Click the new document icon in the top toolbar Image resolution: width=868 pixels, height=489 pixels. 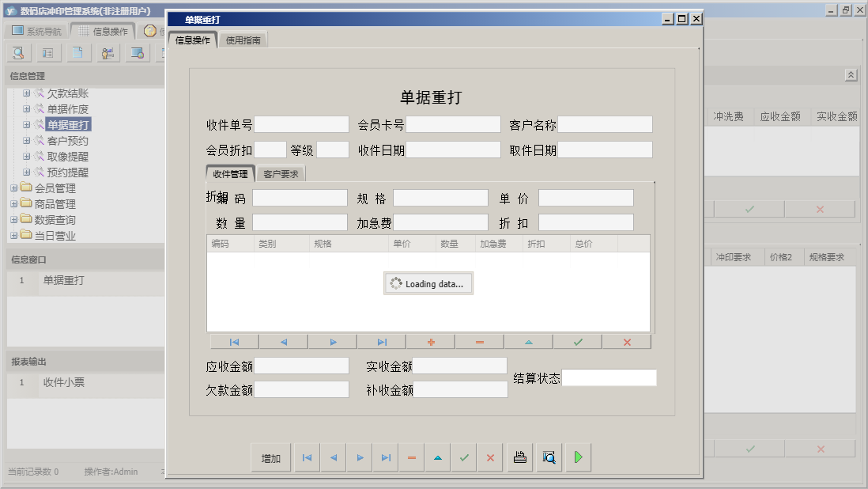coord(77,52)
